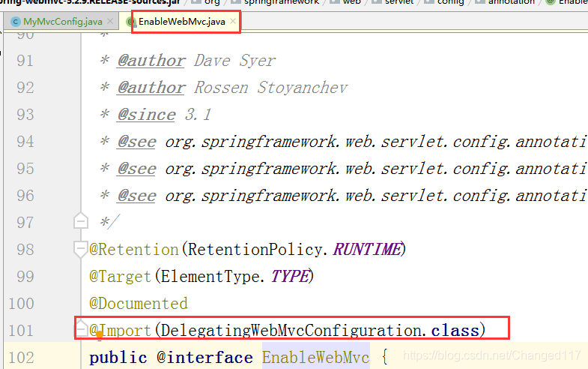Close the MyMvcConfig.java tab
Image resolution: width=588 pixels, height=369 pixels.
coord(110,22)
